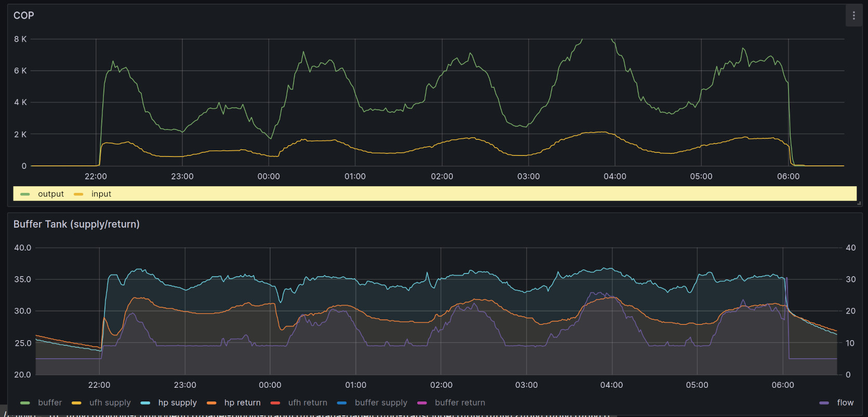This screenshot has width=868, height=417.
Task: Open the COP panel title dropdown
Action: [x=24, y=16]
